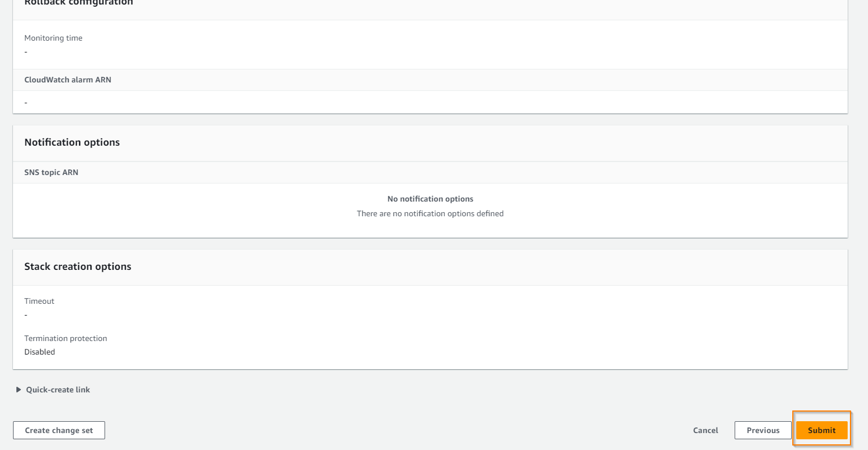868x450 pixels.
Task: Cancel the stack creation
Action: coord(705,430)
